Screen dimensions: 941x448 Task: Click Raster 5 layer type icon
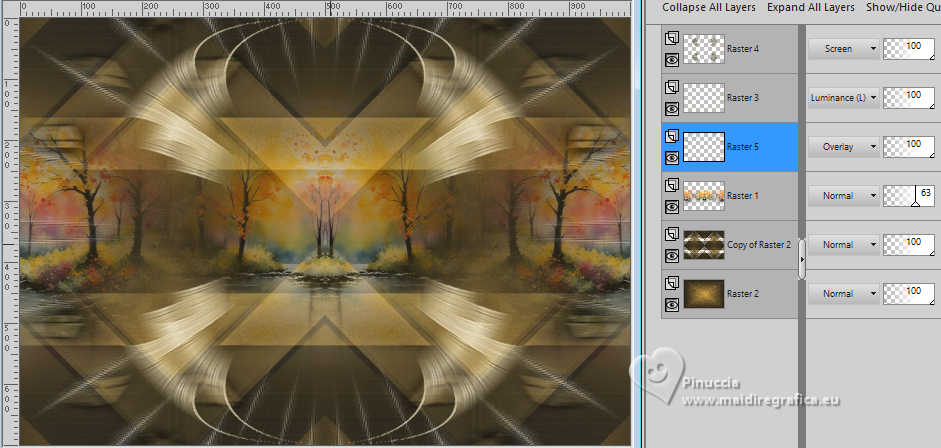(672, 136)
